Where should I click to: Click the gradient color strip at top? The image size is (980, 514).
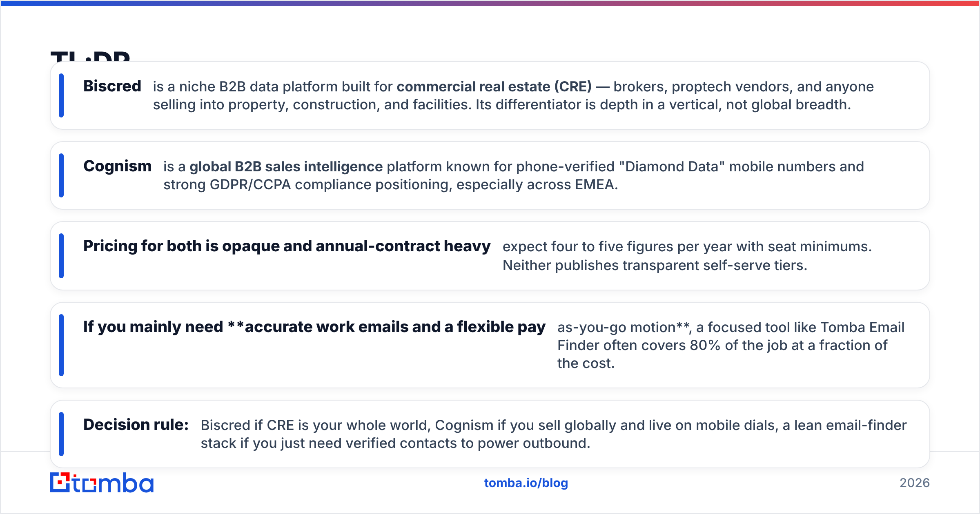tap(490, 3)
